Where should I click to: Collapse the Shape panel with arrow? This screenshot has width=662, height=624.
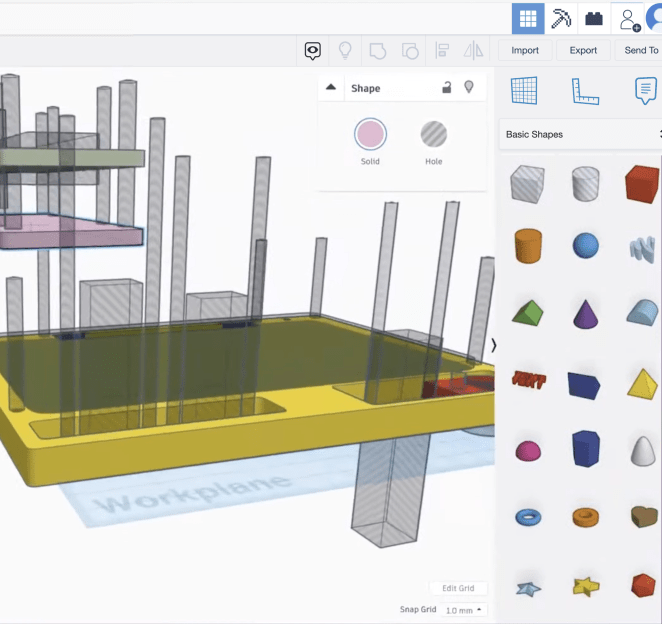click(x=331, y=88)
